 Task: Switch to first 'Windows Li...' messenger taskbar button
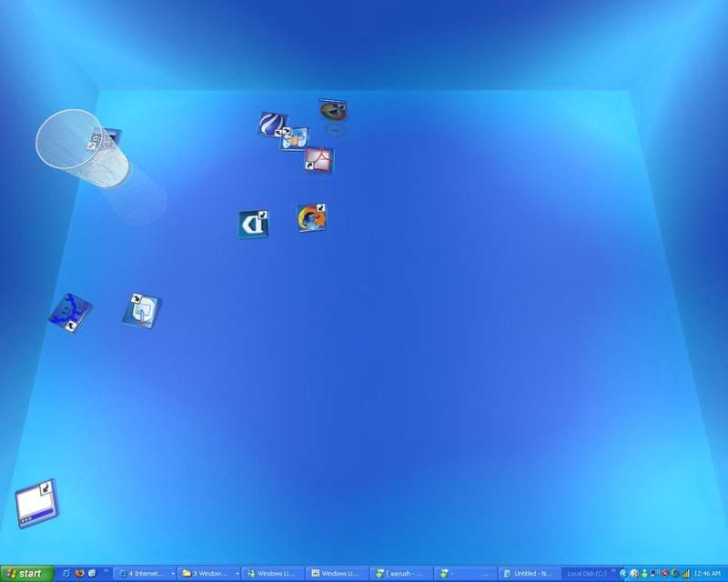point(273,574)
